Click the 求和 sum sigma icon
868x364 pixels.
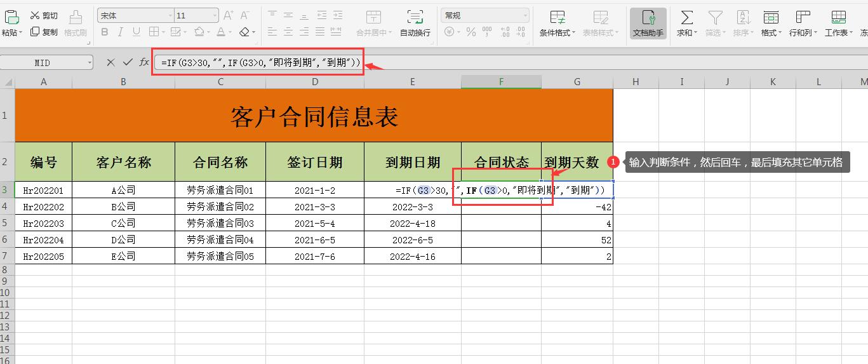point(686,17)
